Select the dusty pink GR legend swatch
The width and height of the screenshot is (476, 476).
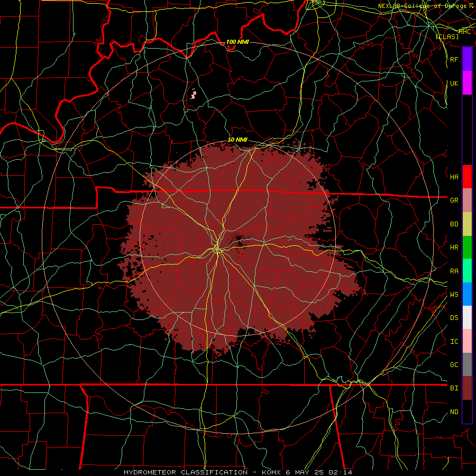467,200
